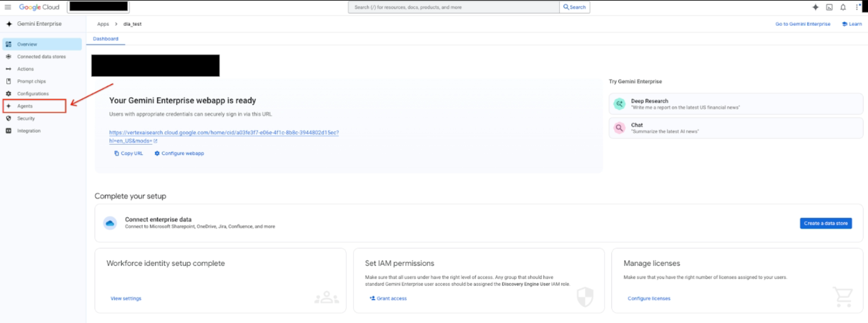
Task: Click the Deep Research card icon
Action: click(620, 104)
